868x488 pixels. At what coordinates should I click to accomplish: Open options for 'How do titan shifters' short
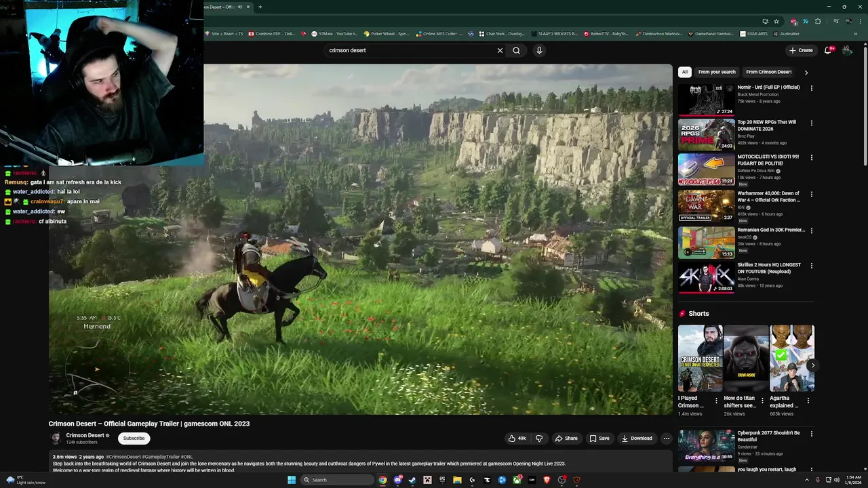pos(762,401)
